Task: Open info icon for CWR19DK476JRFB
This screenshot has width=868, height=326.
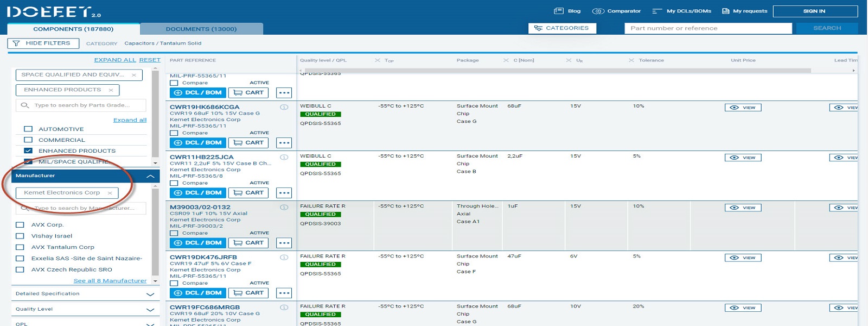Action: pos(284,257)
